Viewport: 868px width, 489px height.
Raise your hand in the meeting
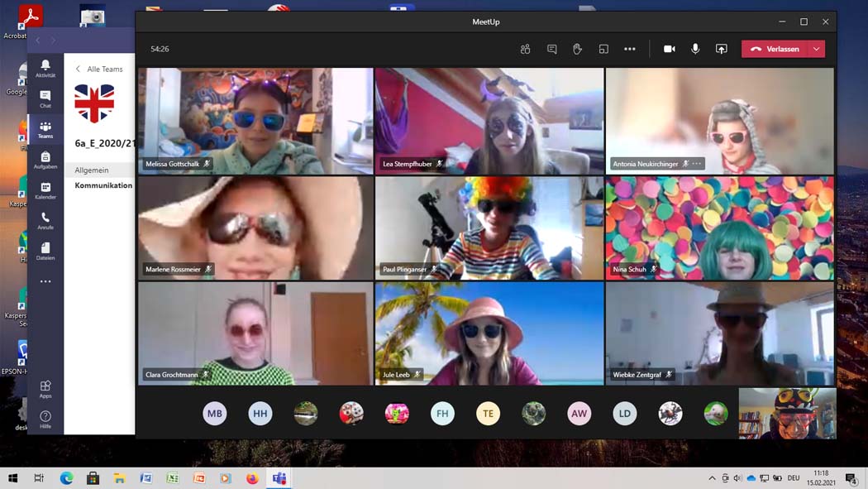[x=577, y=50]
